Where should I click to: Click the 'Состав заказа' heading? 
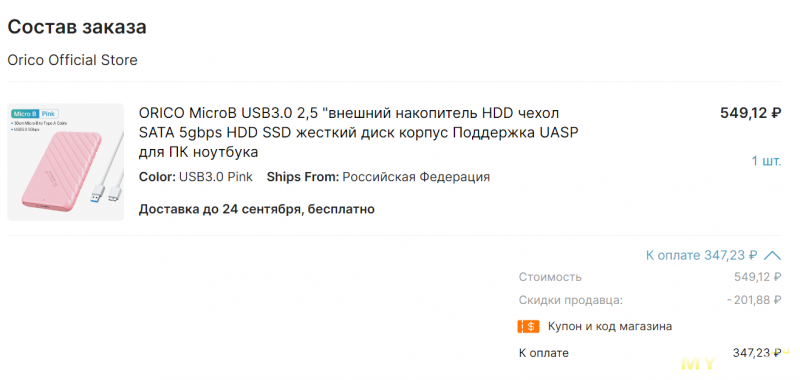click(77, 27)
